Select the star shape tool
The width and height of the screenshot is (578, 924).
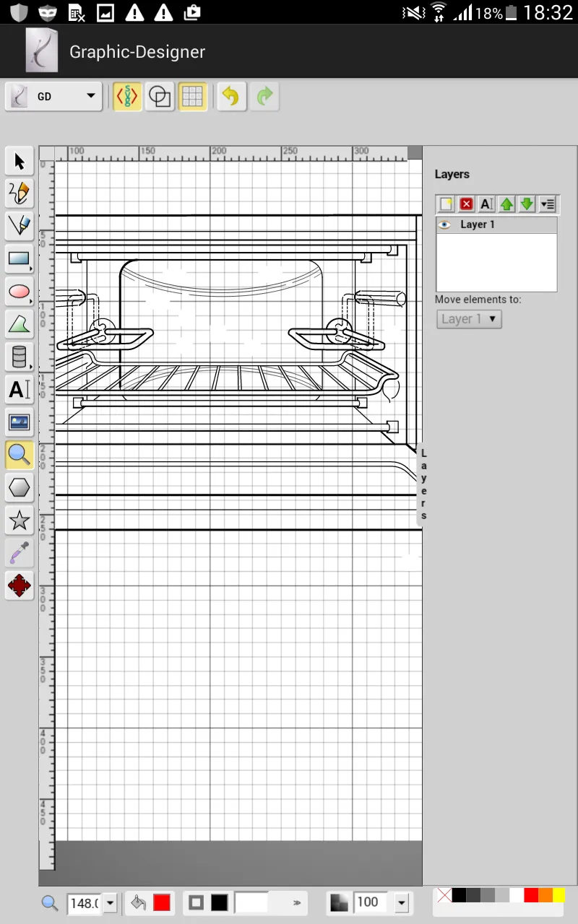click(x=20, y=520)
